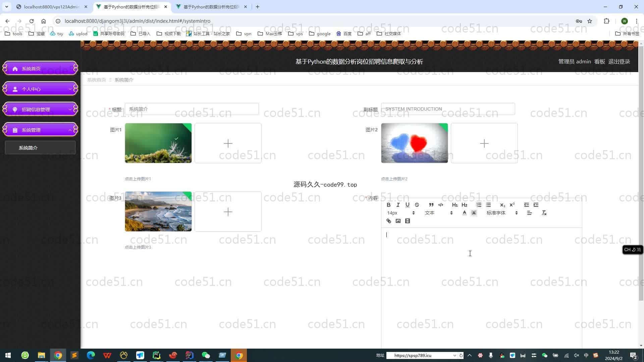Show hidden system tray icons
Screen dimensions: 644x362
(x=469, y=355)
